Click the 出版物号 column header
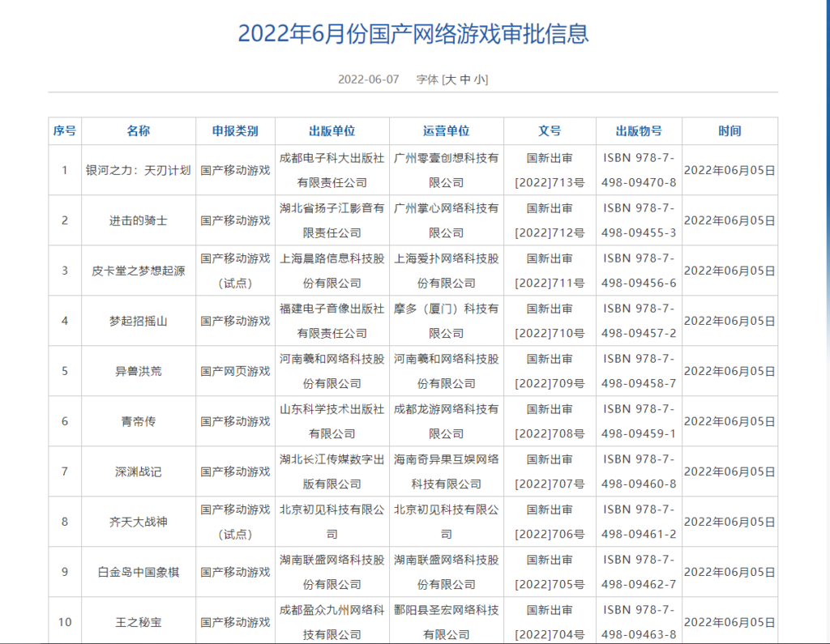 pos(639,131)
